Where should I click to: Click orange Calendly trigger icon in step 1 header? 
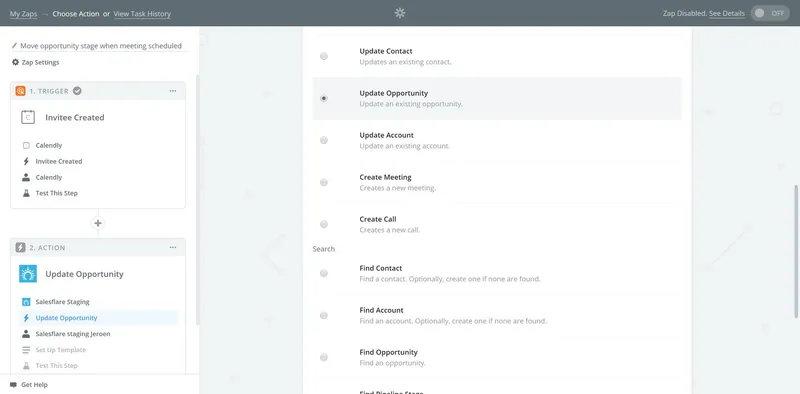(x=20, y=91)
